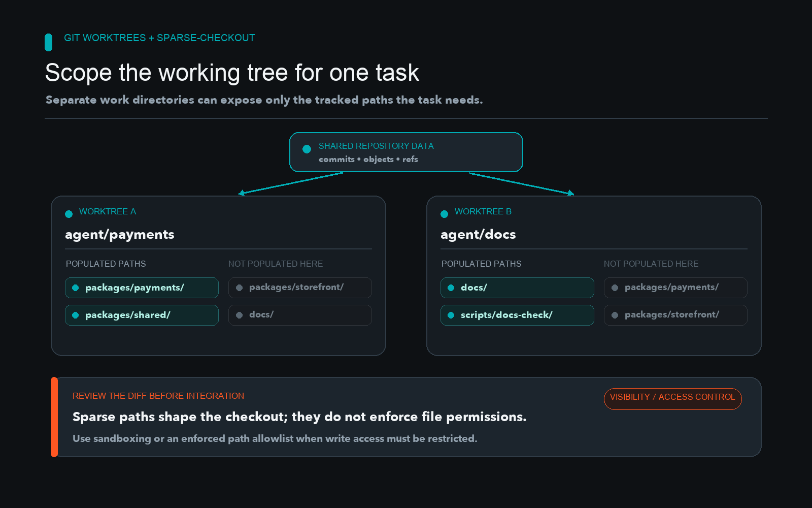Select packages/storefront/ chip in Worktree B

(x=675, y=315)
